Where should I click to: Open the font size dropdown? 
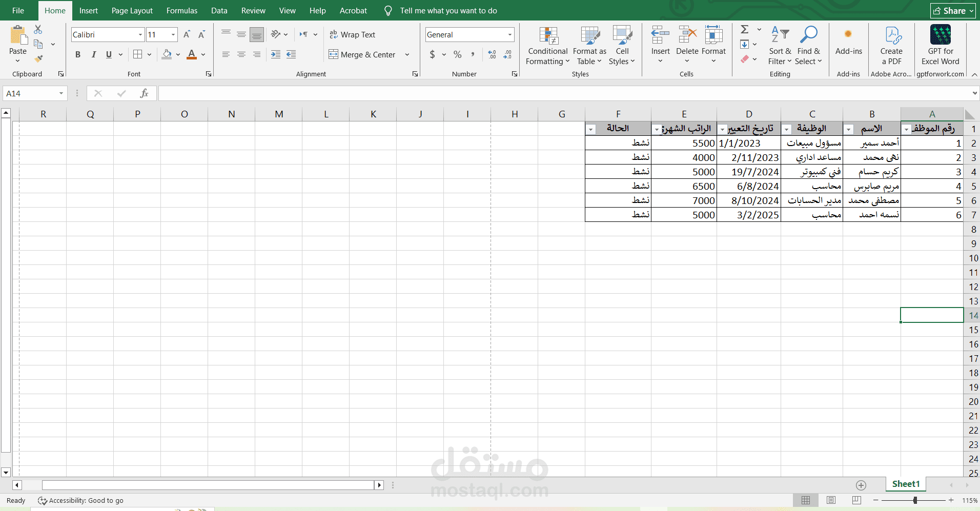coord(173,34)
